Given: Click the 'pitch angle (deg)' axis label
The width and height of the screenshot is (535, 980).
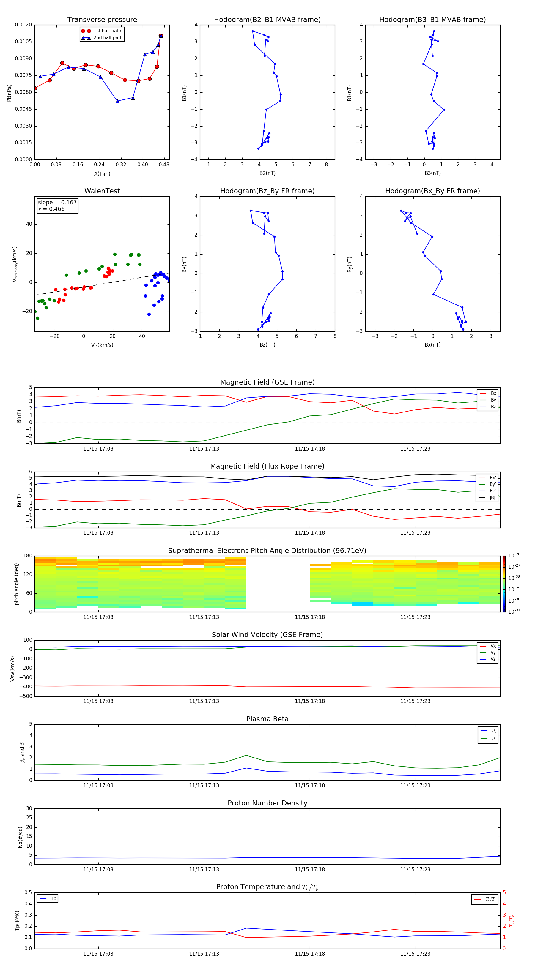Looking at the screenshot, I should click(x=16, y=584).
